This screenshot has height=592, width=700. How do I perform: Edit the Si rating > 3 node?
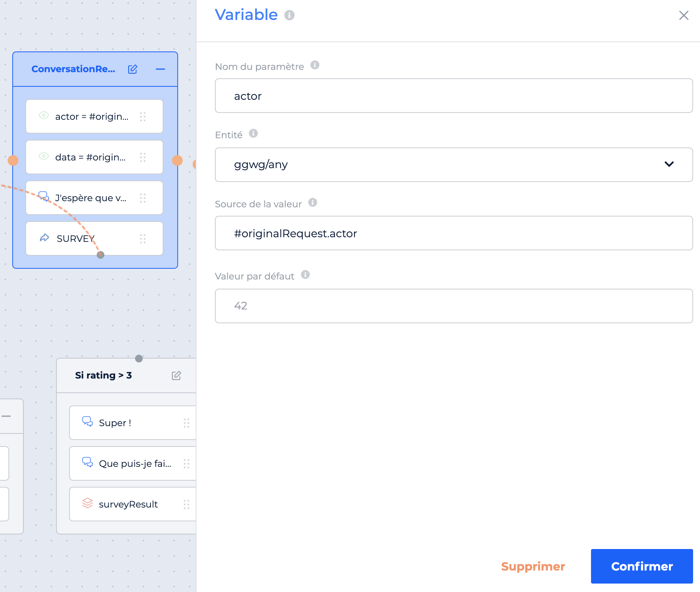[176, 375]
